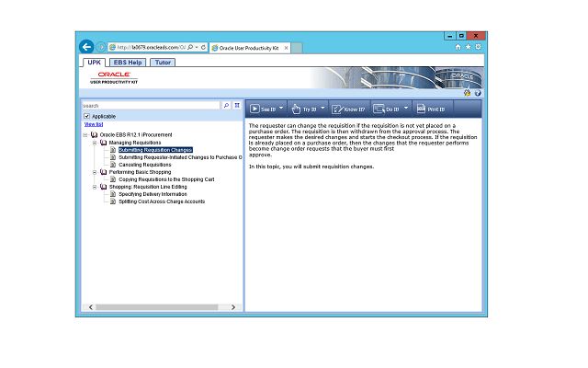Collapse the Managing Requisitions tree node

[94, 143]
